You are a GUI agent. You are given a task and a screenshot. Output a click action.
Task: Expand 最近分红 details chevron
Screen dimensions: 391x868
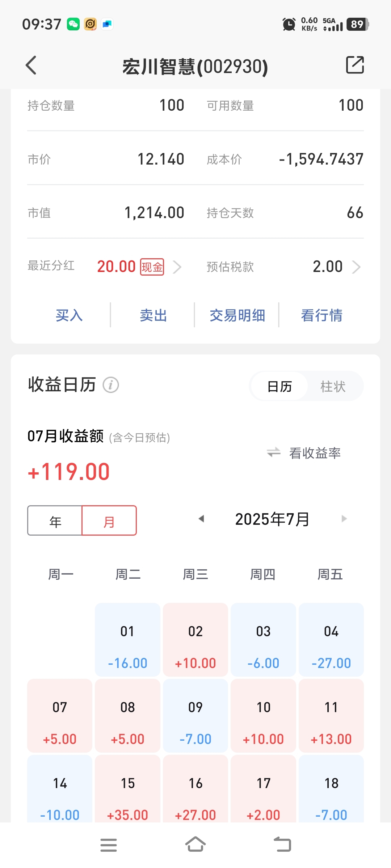177,267
